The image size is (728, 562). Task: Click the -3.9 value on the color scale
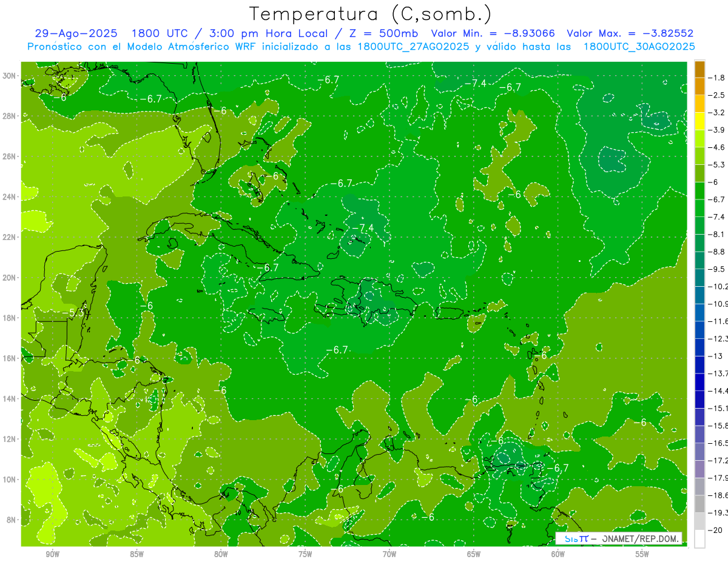(x=717, y=130)
